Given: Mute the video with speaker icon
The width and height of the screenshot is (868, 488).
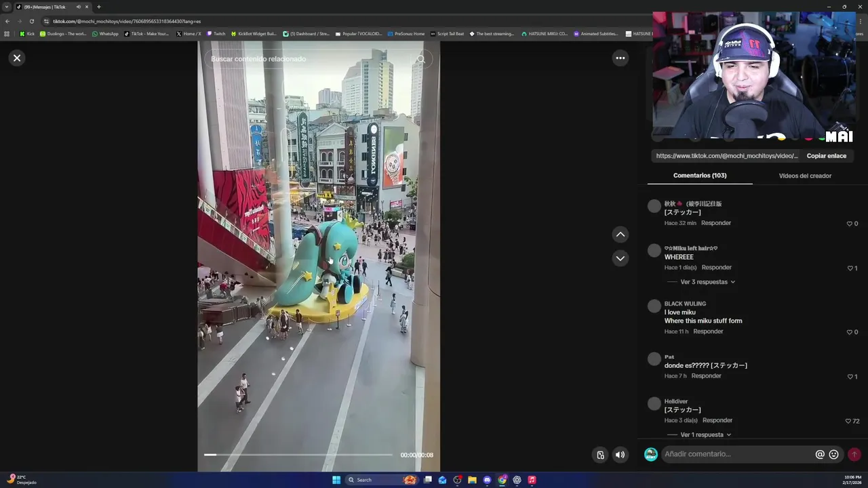Looking at the screenshot, I should [x=620, y=455].
